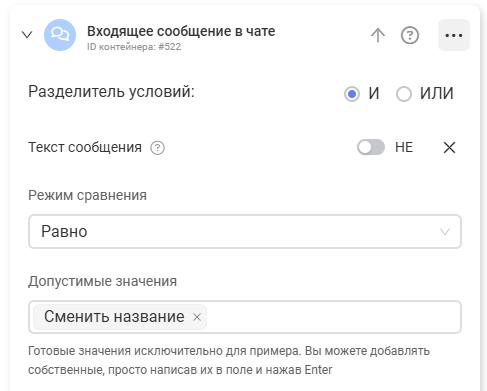Collapse the container with the left chevron
Screen dimensions: 487x391
tap(27, 35)
